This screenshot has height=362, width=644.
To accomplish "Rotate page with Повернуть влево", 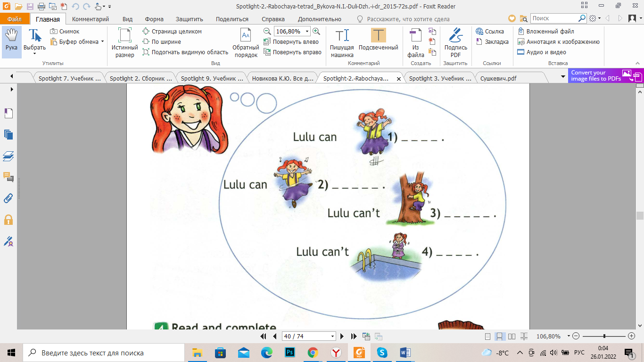I will pos(291,42).
